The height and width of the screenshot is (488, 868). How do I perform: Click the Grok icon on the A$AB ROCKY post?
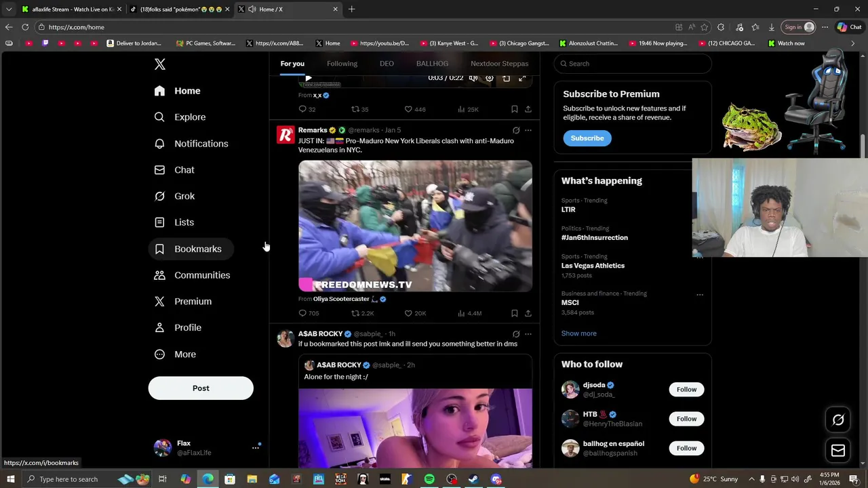click(x=516, y=334)
